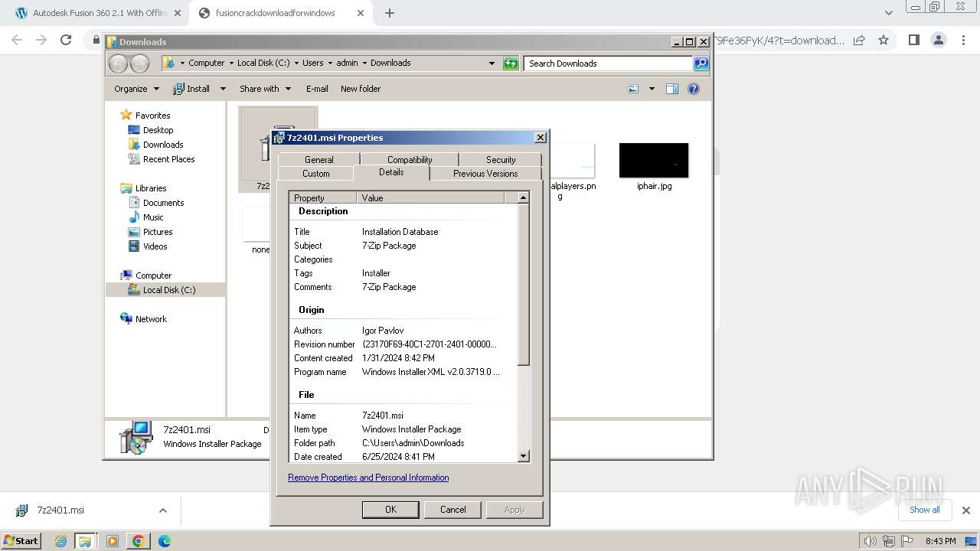Click Chrome back arrow
Screen dimensions: 980x551
(x=17, y=40)
